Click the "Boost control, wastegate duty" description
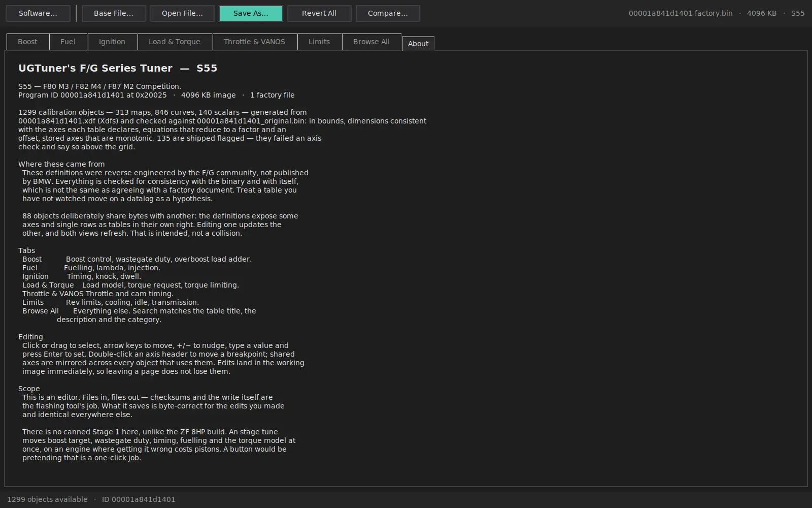The width and height of the screenshot is (812, 508). [159, 259]
